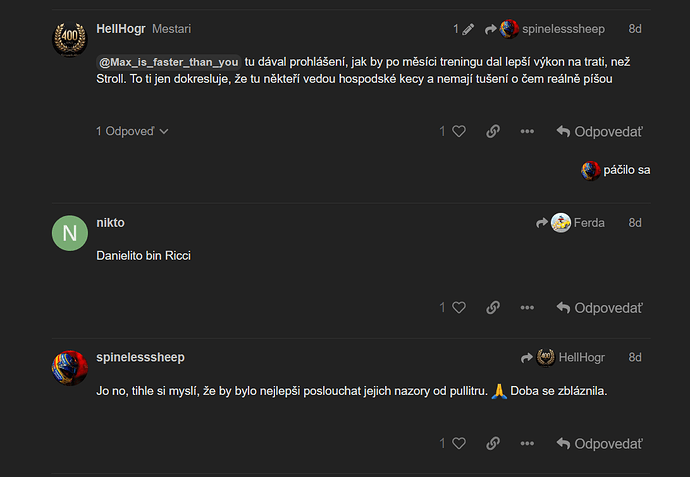Show more actions on HellHogr's post
This screenshot has height=477, width=690.
coord(527,131)
